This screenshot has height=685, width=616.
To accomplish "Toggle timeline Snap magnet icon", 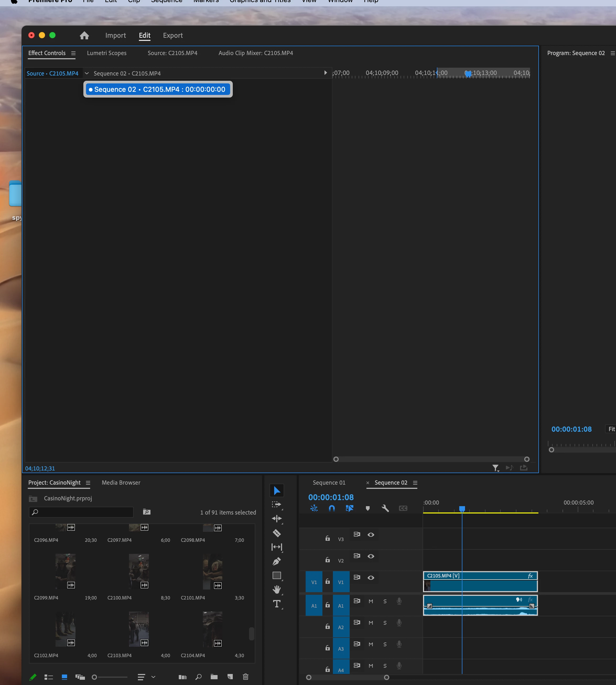I will [x=332, y=508].
